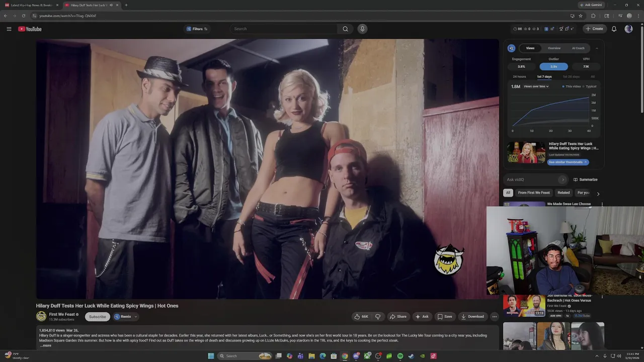The height and width of the screenshot is (362, 644).
Task: Click the Ask Gemini button
Action: coord(591,5)
